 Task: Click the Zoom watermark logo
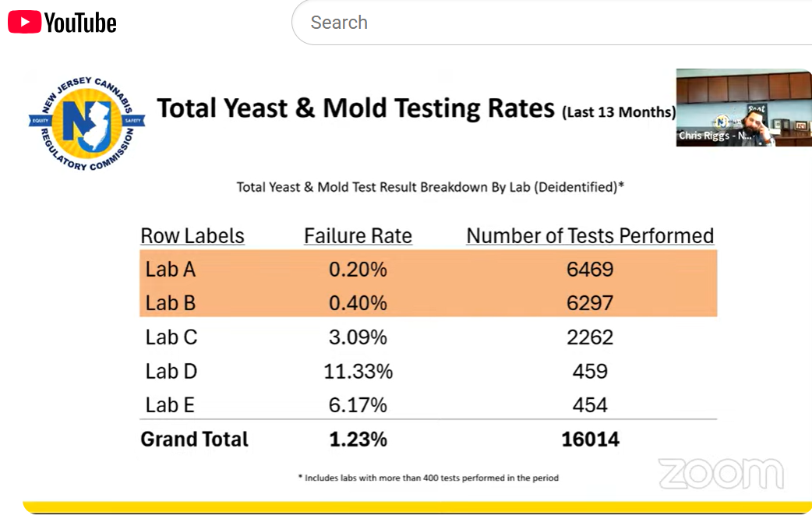tap(720, 474)
